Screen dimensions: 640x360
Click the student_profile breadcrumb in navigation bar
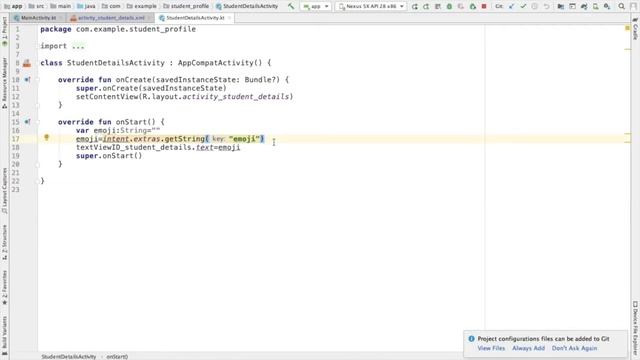(186, 6)
